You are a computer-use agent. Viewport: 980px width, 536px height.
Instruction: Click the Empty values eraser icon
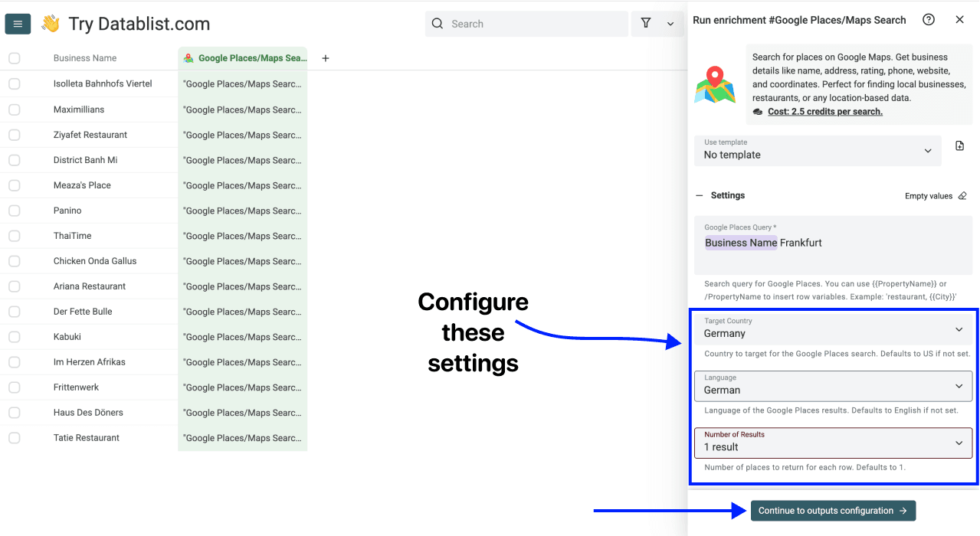click(x=962, y=195)
